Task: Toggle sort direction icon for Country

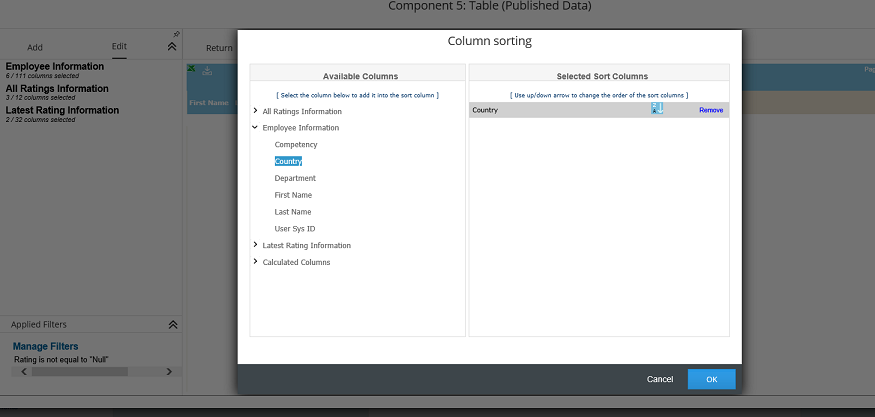Action: pos(657,108)
